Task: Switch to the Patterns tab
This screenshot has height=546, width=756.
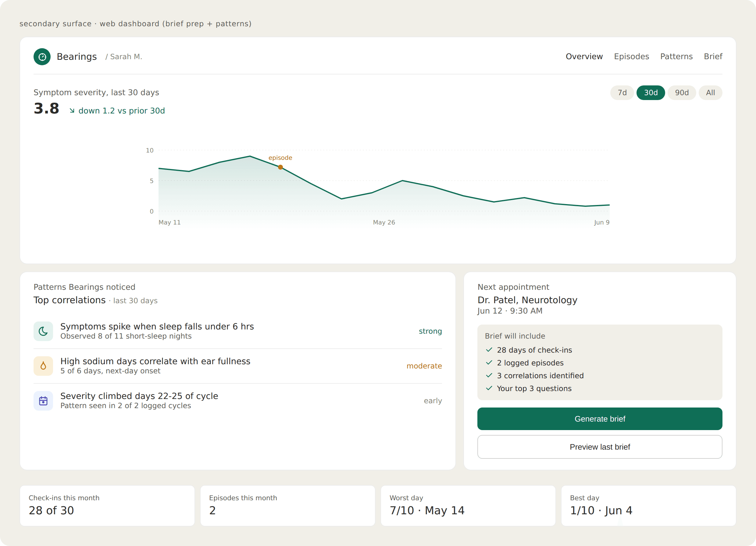Action: point(676,56)
